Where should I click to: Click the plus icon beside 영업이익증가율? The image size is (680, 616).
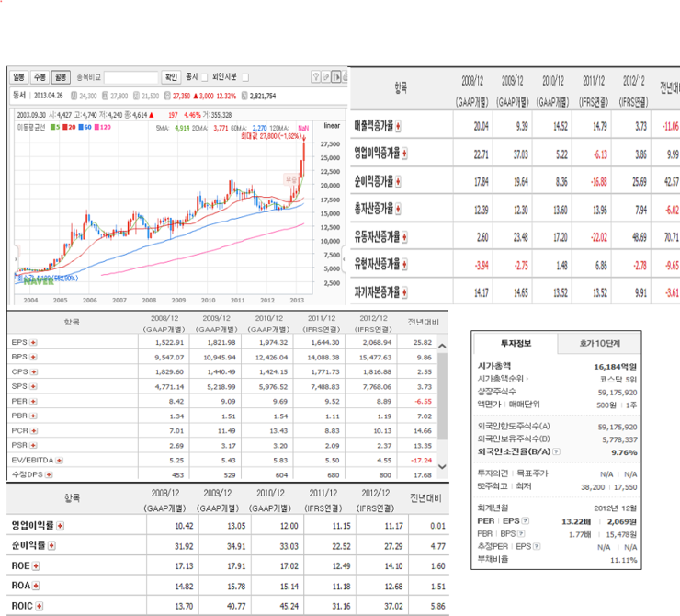pyautogui.click(x=404, y=154)
